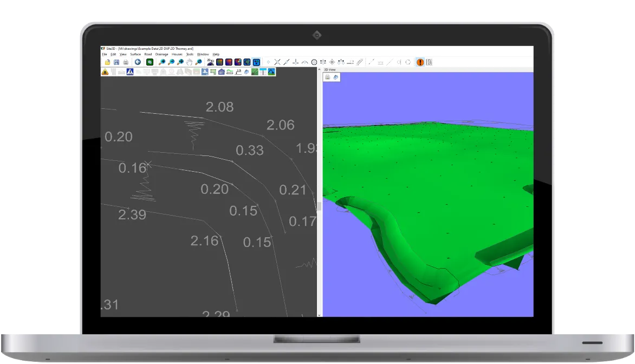
Task: Click the save floppy disk icon
Action: click(116, 62)
